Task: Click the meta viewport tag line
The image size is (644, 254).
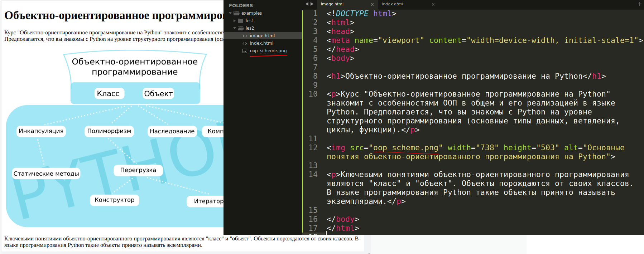Action: coord(485,40)
